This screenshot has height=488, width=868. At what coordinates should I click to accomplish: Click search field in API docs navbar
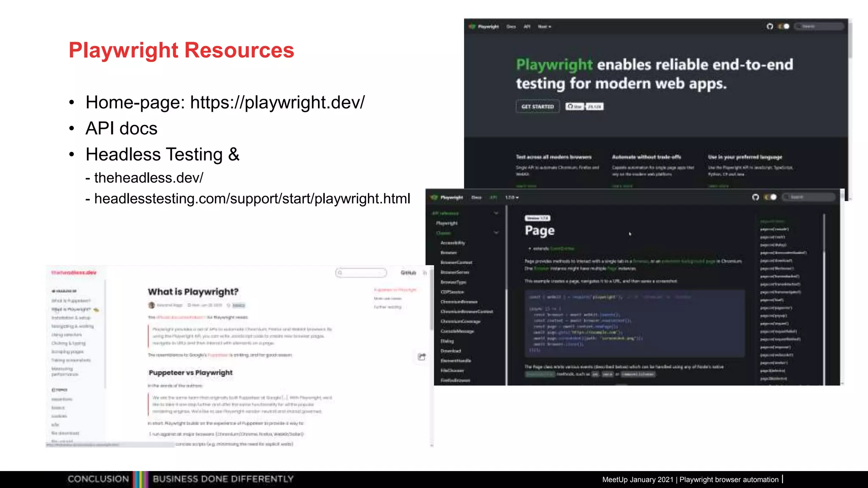808,197
